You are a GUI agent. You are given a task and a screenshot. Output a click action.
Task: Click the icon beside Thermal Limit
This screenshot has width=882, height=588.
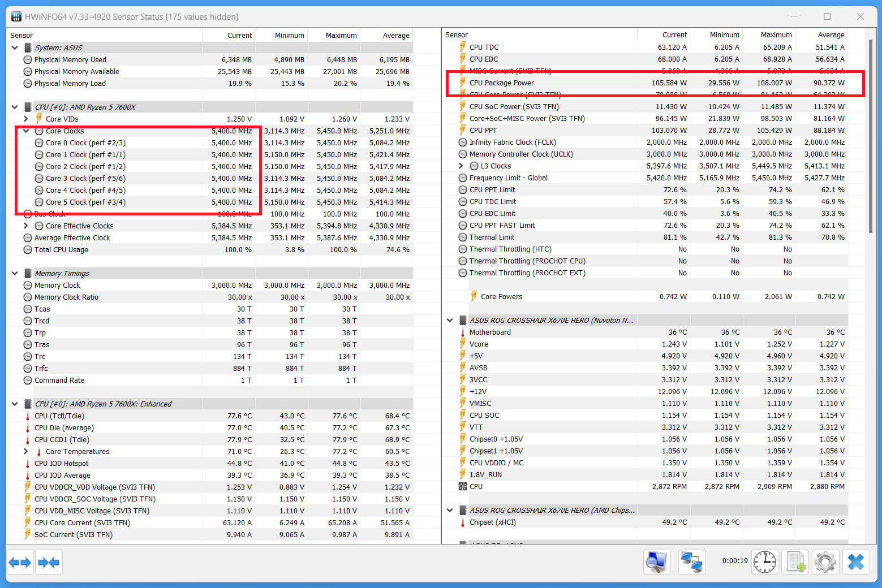[x=463, y=237]
